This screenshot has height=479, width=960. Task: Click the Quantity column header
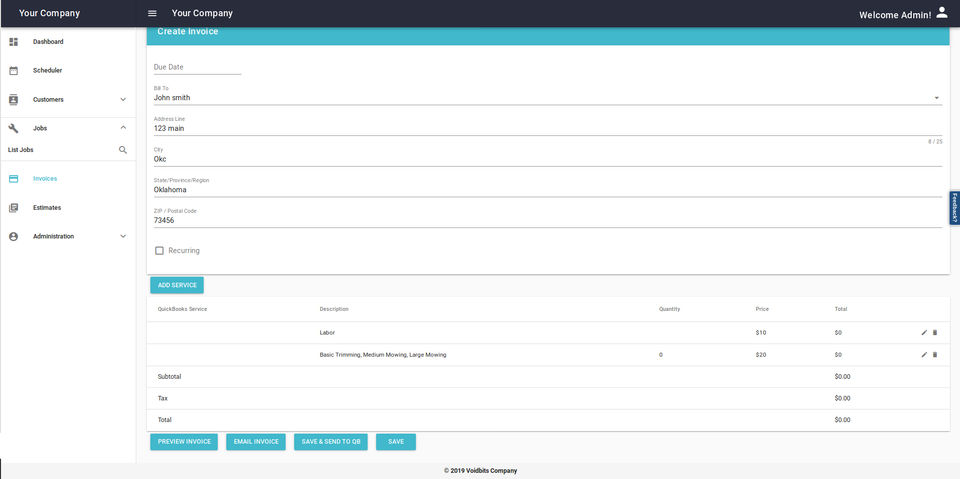coord(669,309)
